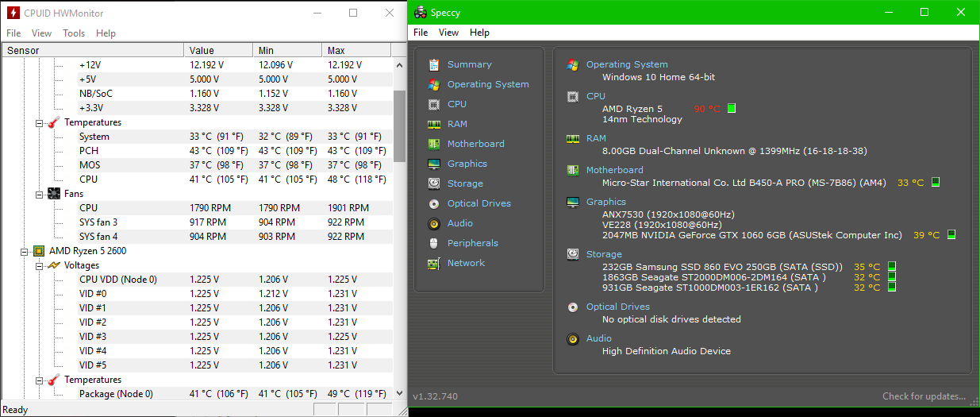Click the Motherboard heading link in summary panel
This screenshot has width=980, height=417.
[615, 170]
